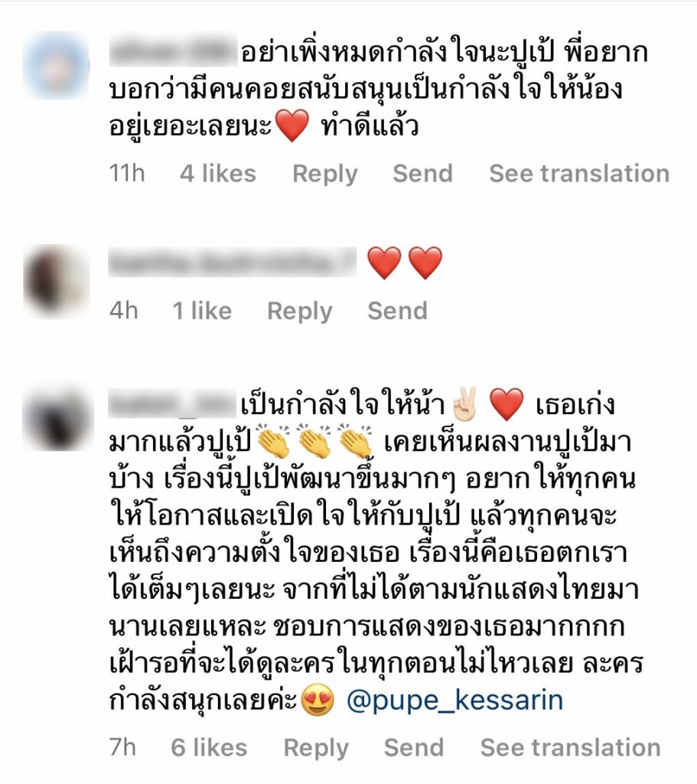The image size is (697, 784).
Task: Open first commenter's blurred profile picture
Action: (57, 65)
